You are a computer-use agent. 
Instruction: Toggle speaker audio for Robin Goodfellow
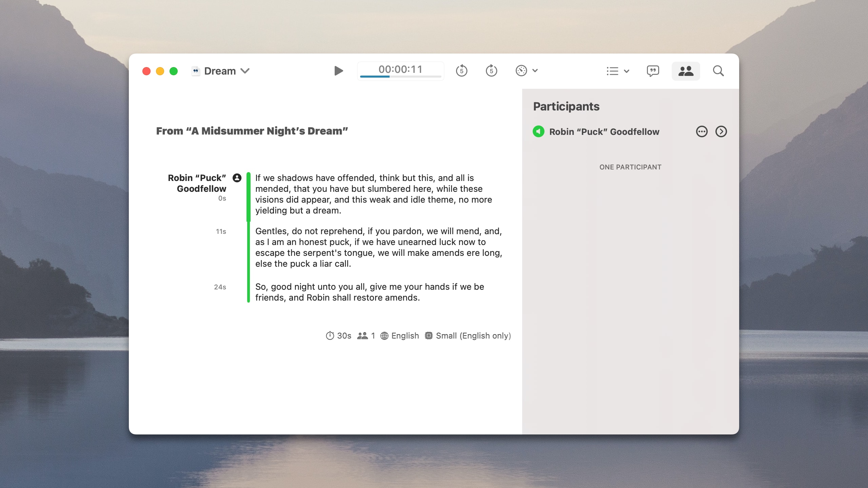pos(538,131)
